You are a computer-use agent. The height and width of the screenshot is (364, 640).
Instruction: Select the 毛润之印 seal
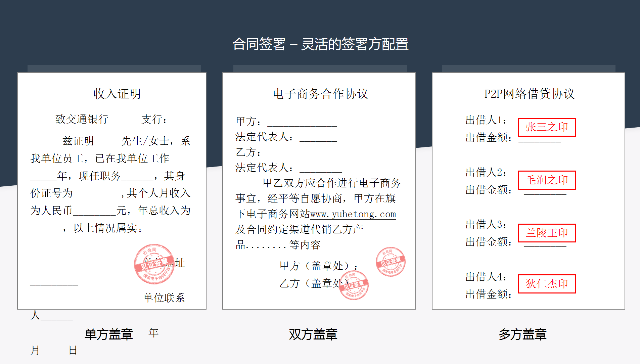[x=546, y=180]
